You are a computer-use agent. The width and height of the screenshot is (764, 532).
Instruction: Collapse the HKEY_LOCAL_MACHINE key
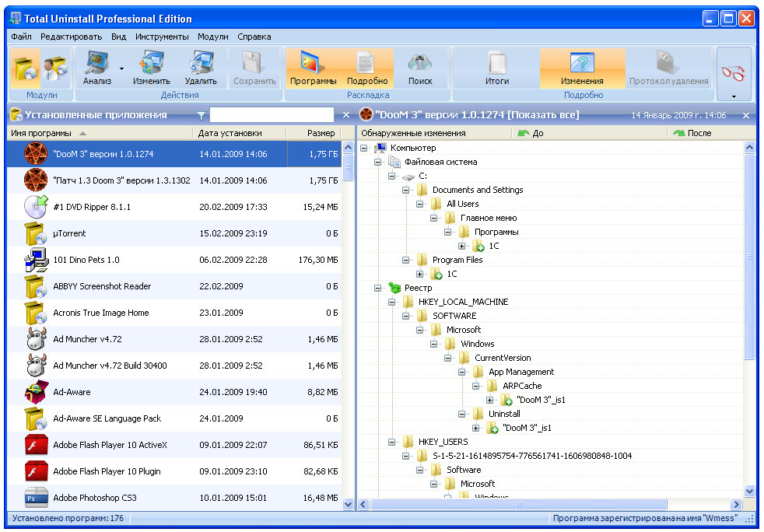(x=392, y=302)
